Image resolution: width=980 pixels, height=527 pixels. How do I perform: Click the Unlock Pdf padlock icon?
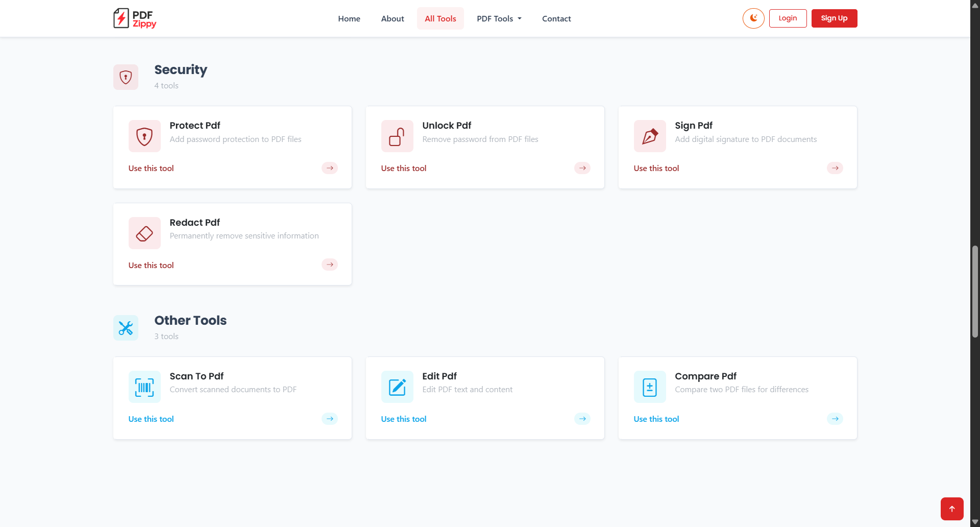tap(397, 136)
